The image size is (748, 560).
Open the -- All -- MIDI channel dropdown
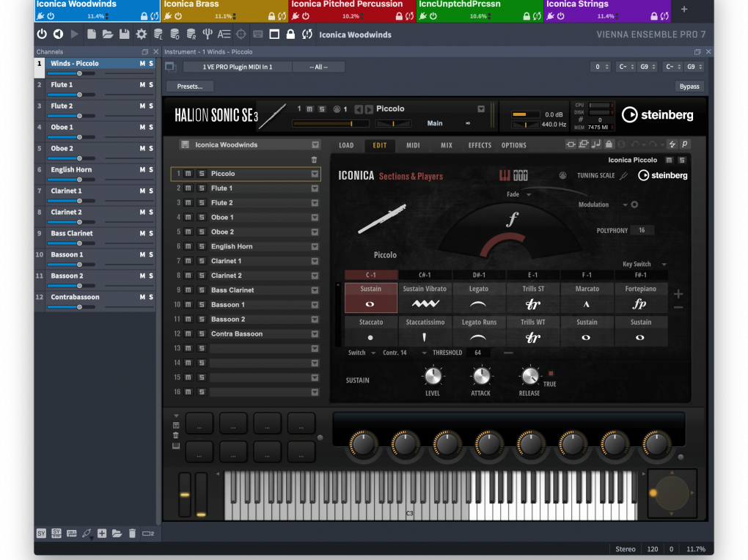tap(318, 67)
